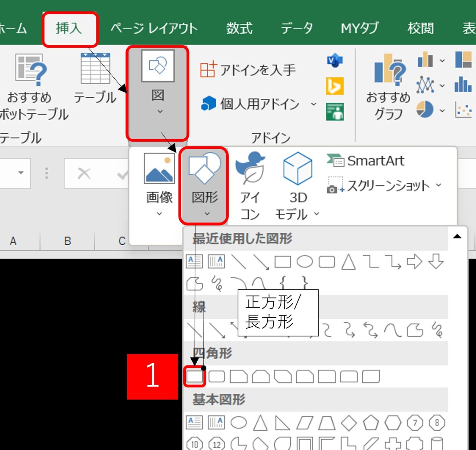Click the 3D モデル button

[297, 186]
